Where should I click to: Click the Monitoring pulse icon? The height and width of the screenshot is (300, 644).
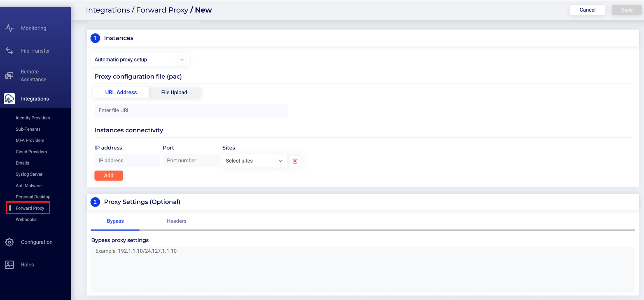click(9, 28)
